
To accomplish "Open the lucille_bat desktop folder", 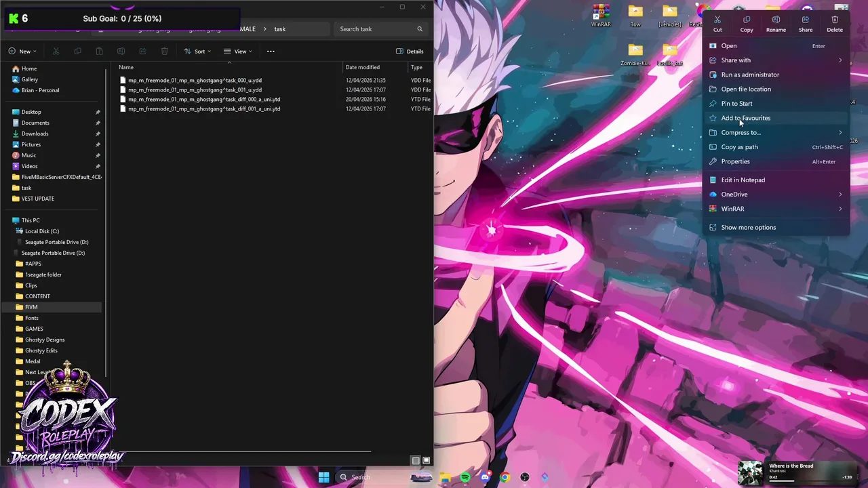I will click(x=670, y=55).
